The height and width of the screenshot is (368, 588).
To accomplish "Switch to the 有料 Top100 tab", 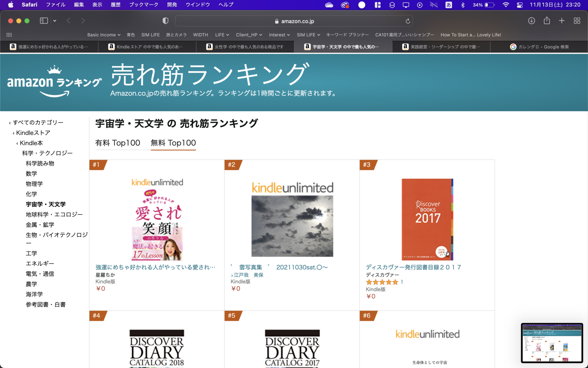I will [118, 143].
